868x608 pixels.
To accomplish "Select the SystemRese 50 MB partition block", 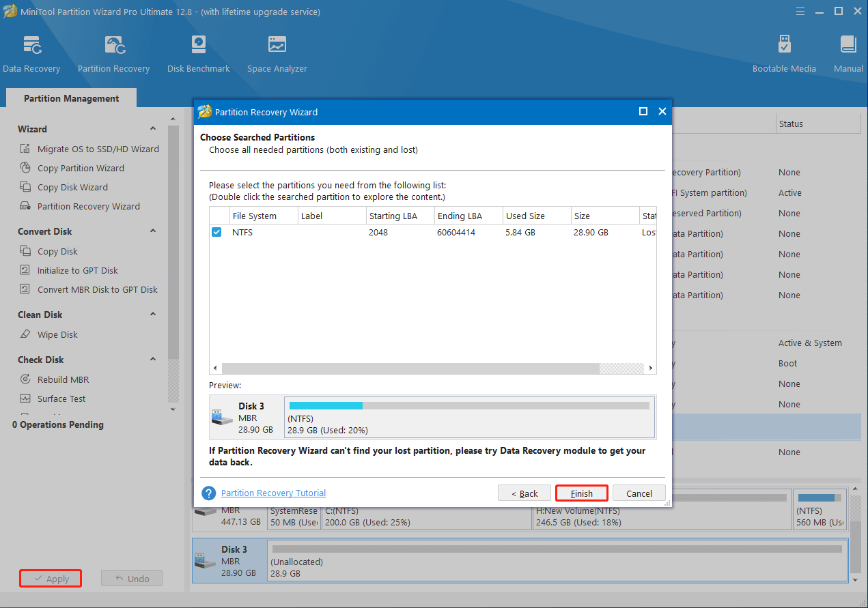I will 294,516.
